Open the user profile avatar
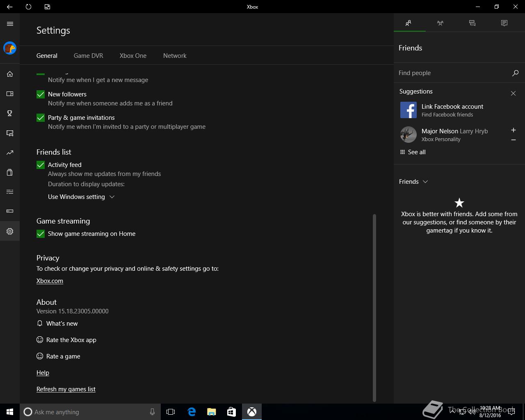This screenshot has width=525, height=420. point(10,48)
